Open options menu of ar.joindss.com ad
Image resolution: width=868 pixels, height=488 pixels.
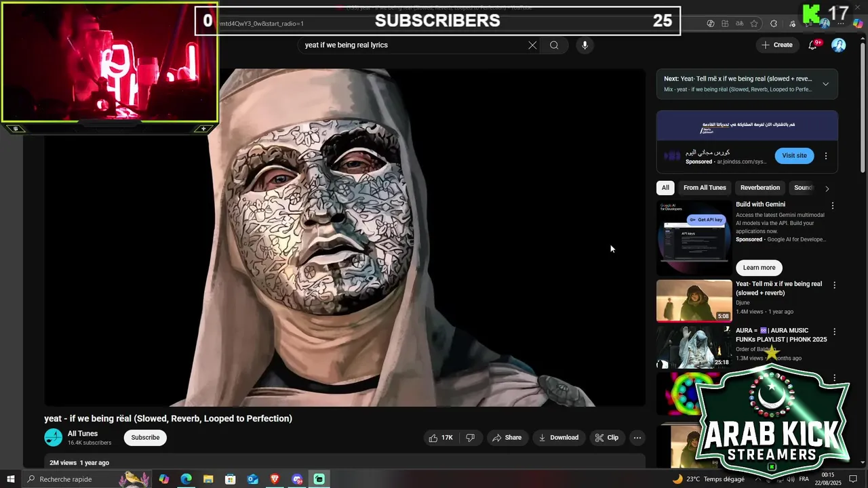(x=826, y=156)
